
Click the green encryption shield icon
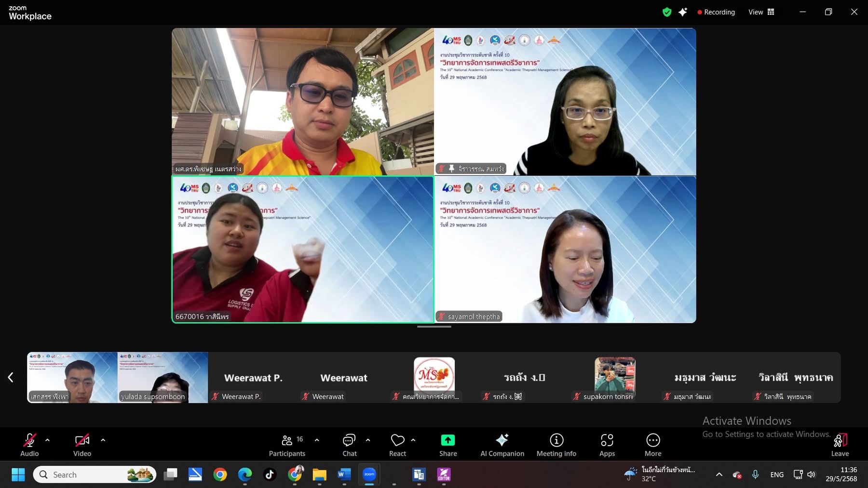[667, 12]
